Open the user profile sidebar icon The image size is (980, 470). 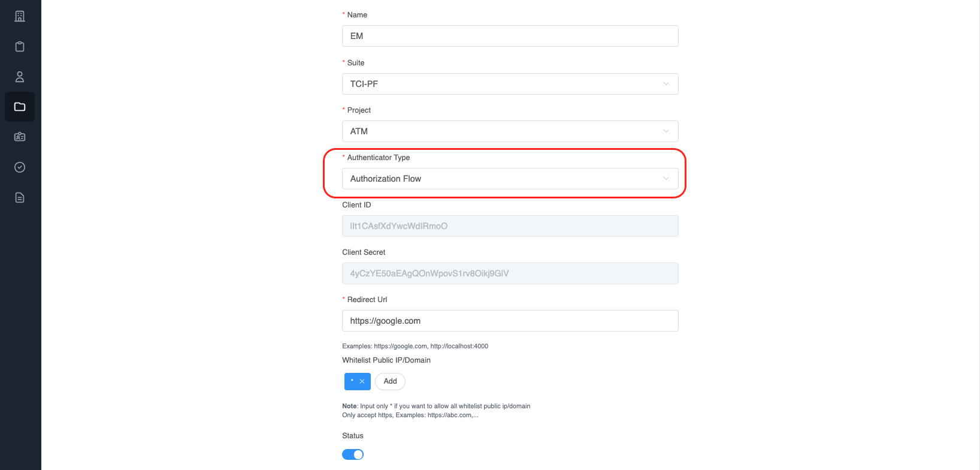[20, 77]
